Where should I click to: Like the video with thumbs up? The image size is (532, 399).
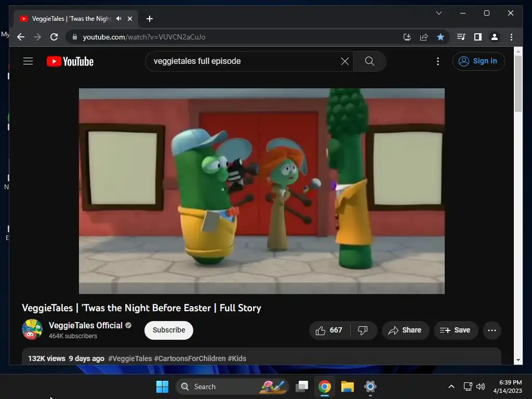pos(329,330)
